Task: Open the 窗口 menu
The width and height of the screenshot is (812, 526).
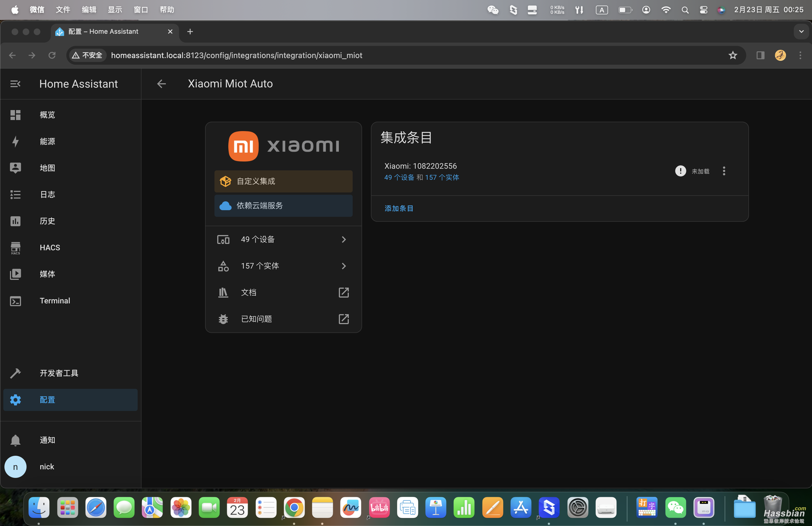Action: [141, 10]
